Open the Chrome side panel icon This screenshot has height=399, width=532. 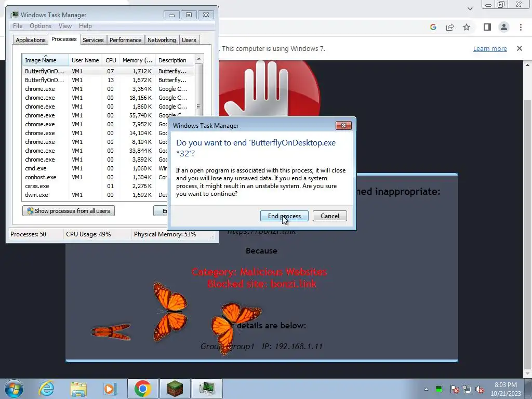[487, 27]
